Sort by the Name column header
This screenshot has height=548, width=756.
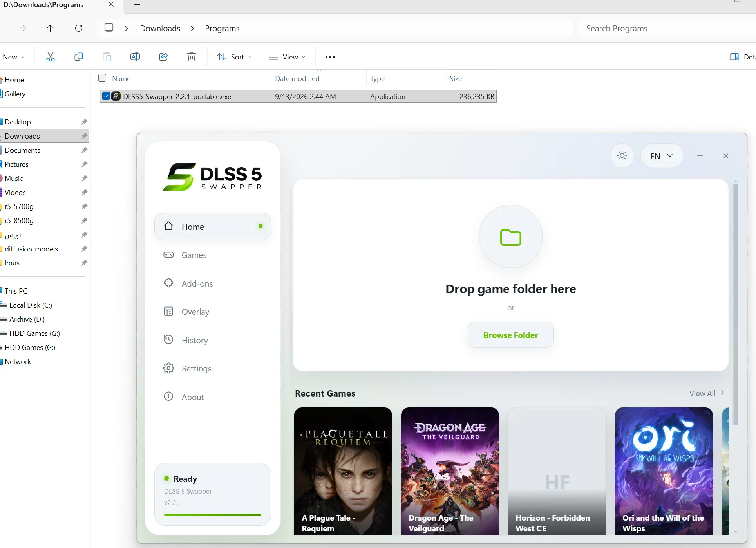click(x=121, y=79)
